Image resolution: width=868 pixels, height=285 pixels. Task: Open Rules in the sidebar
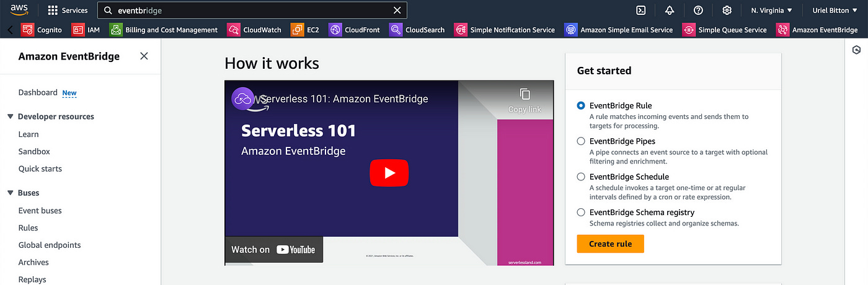[29, 228]
